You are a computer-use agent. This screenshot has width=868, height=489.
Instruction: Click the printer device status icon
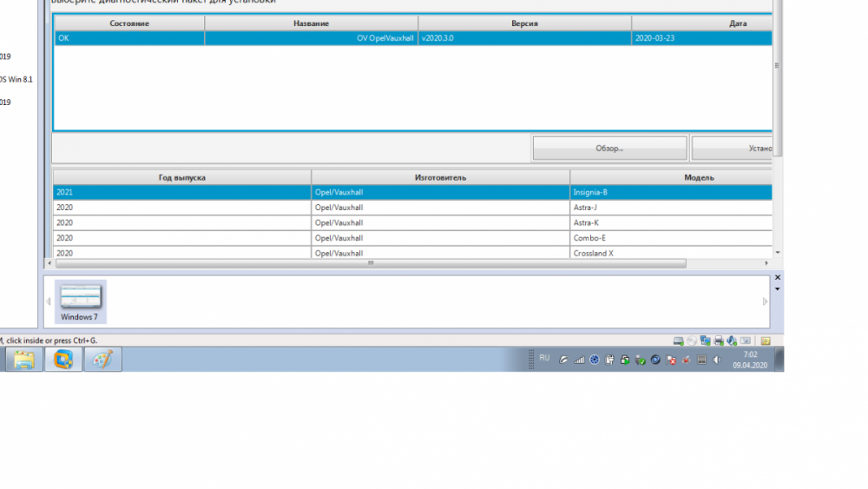click(x=719, y=341)
